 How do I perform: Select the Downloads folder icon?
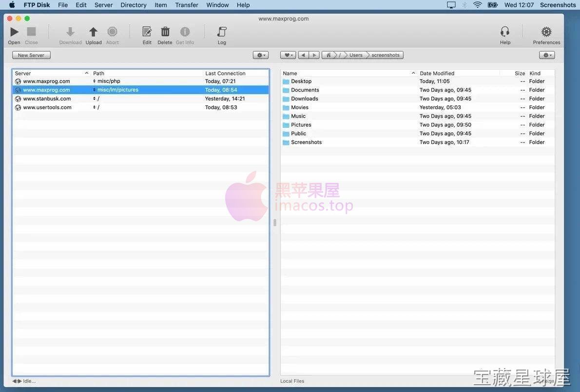[x=286, y=99]
